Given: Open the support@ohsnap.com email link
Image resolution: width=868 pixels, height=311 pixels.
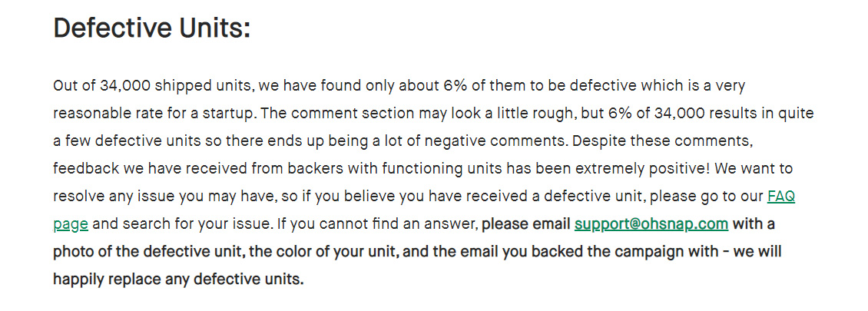Looking at the screenshot, I should click(651, 224).
